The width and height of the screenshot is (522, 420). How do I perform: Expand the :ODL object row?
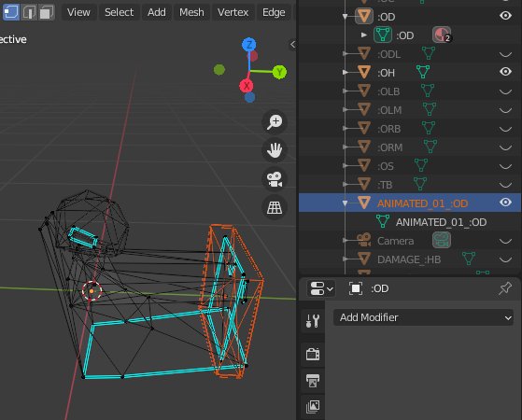pyautogui.click(x=346, y=53)
